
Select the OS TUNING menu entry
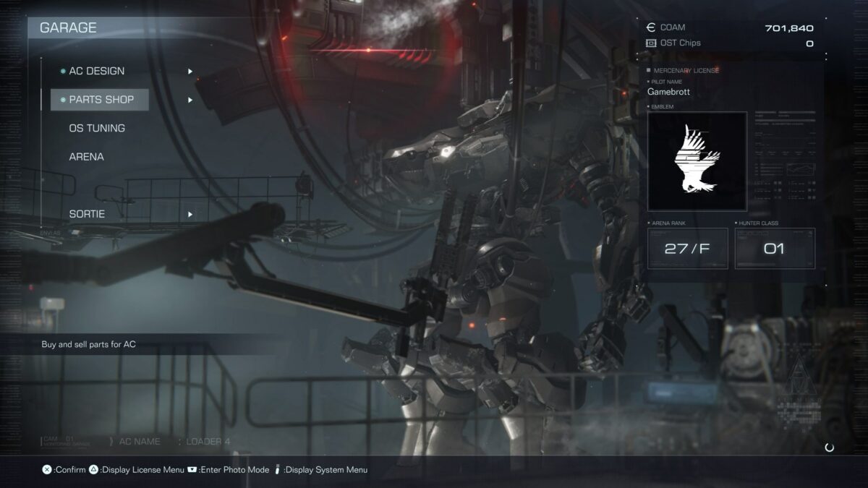click(99, 128)
